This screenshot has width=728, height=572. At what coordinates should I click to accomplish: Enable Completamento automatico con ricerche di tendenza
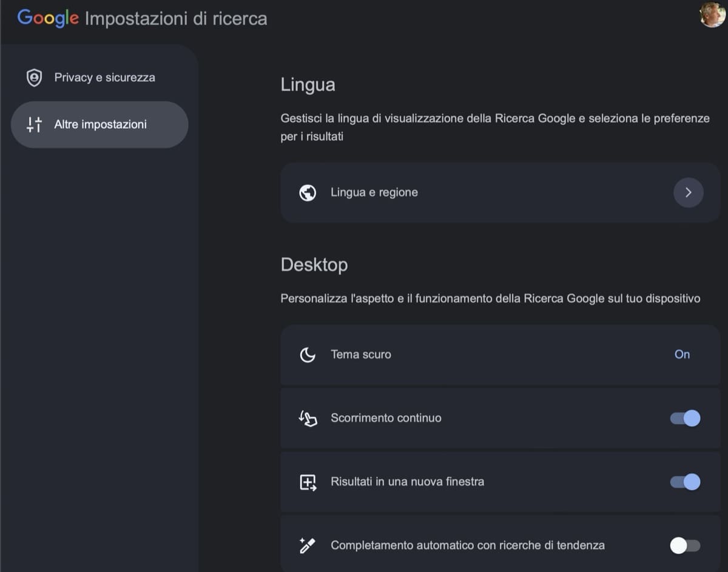(x=685, y=545)
